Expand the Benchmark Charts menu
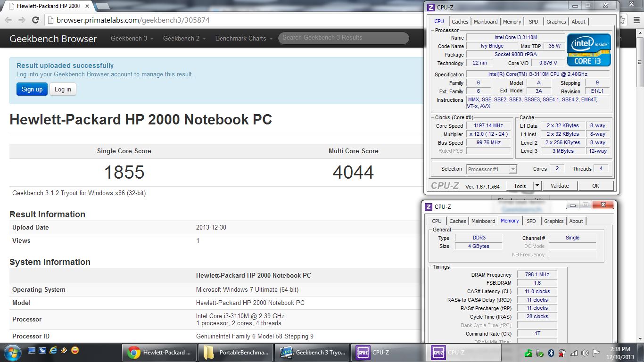644x362 pixels. (244, 39)
